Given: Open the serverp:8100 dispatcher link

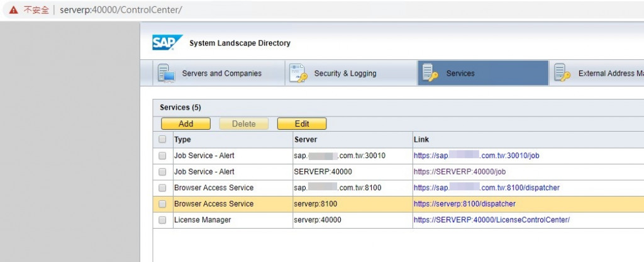Looking at the screenshot, I should 465,204.
